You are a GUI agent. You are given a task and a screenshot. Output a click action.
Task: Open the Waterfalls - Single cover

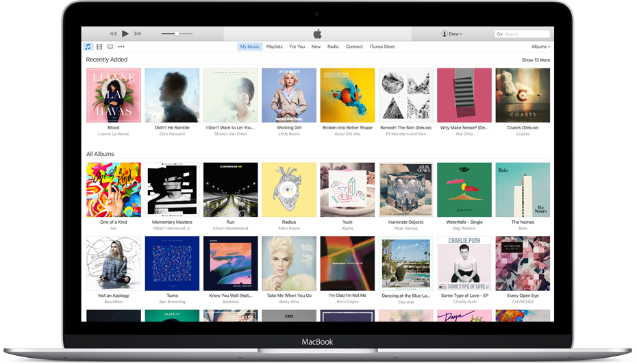tap(464, 190)
